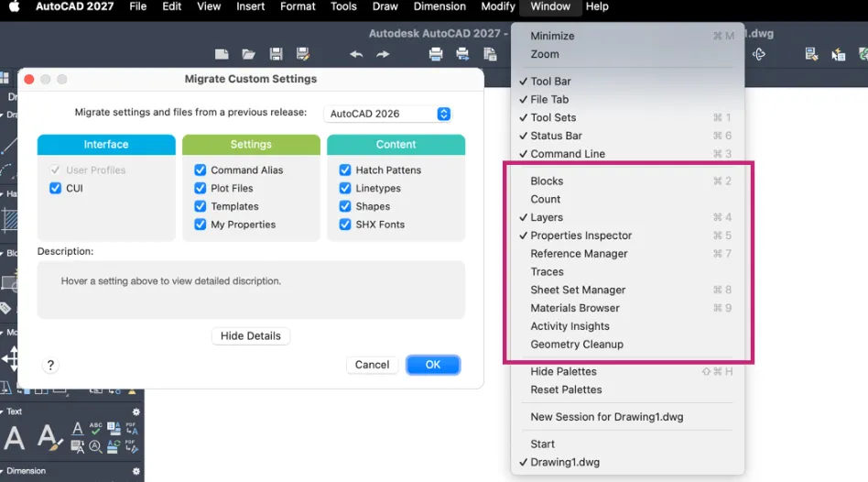Select the Interface category header
The width and height of the screenshot is (868, 482).
tap(106, 145)
